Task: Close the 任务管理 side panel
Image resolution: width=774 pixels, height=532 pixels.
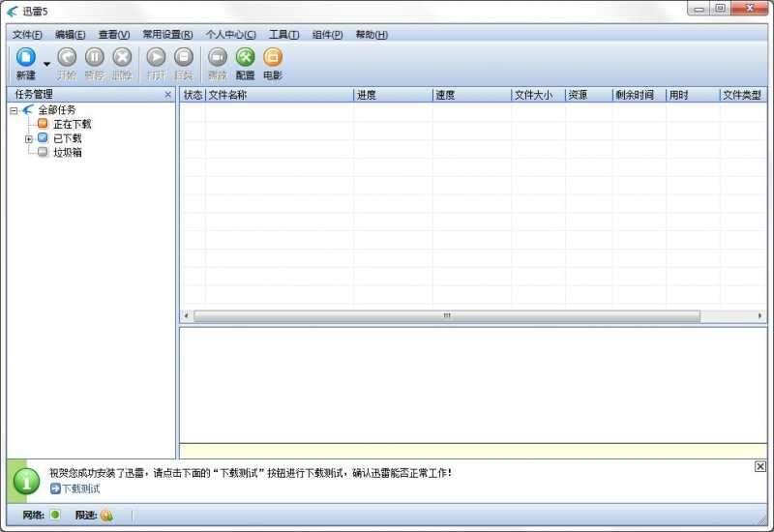Action: click(167, 95)
